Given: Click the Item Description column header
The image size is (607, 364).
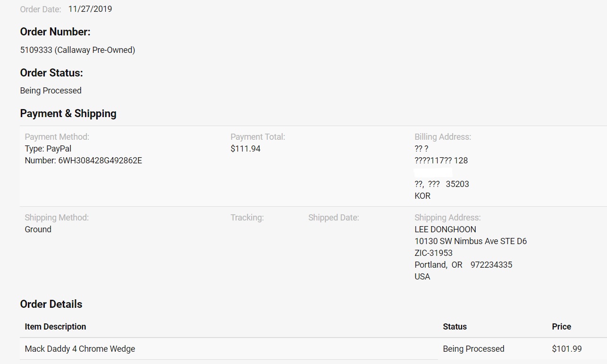Looking at the screenshot, I should click(x=55, y=327).
